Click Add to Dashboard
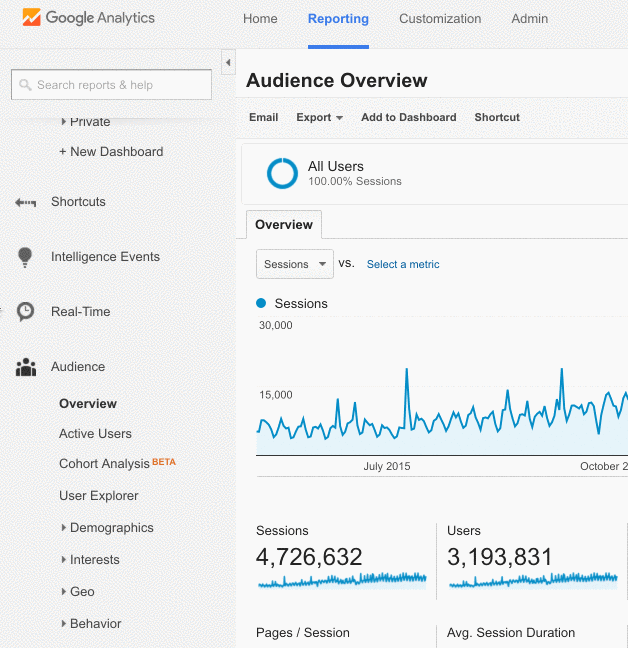This screenshot has height=648, width=628. [409, 117]
